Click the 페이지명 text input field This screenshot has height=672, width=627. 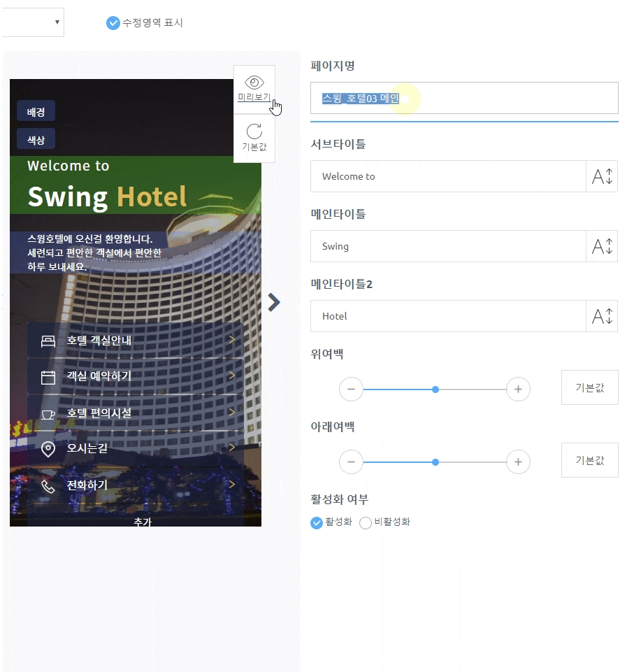[x=464, y=98]
